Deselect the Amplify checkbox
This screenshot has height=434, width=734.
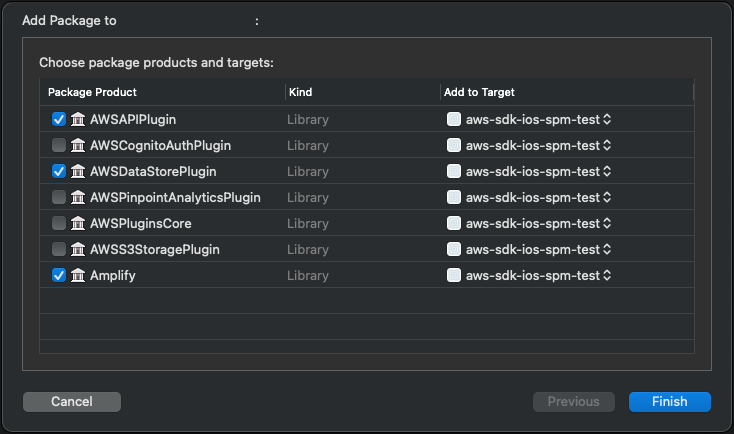pos(59,275)
